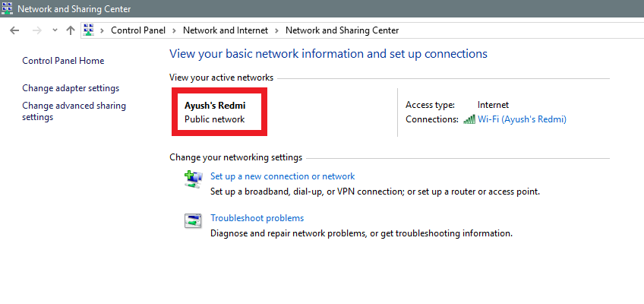Image resolution: width=644 pixels, height=304 pixels.
Task: Expand the chevron right after Control Panel breadcrumb
Action: pyautogui.click(x=174, y=30)
